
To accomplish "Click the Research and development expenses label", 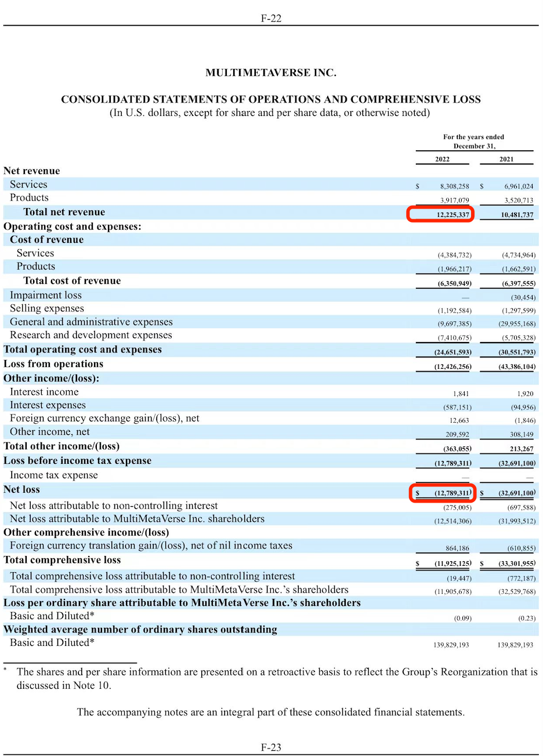I will (x=91, y=335).
